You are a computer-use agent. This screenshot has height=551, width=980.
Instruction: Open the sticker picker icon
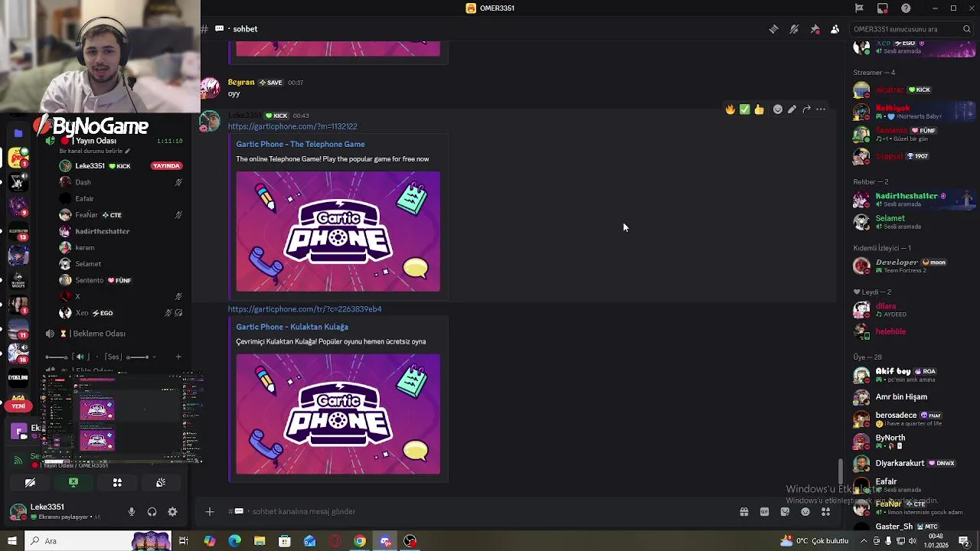coord(785,512)
